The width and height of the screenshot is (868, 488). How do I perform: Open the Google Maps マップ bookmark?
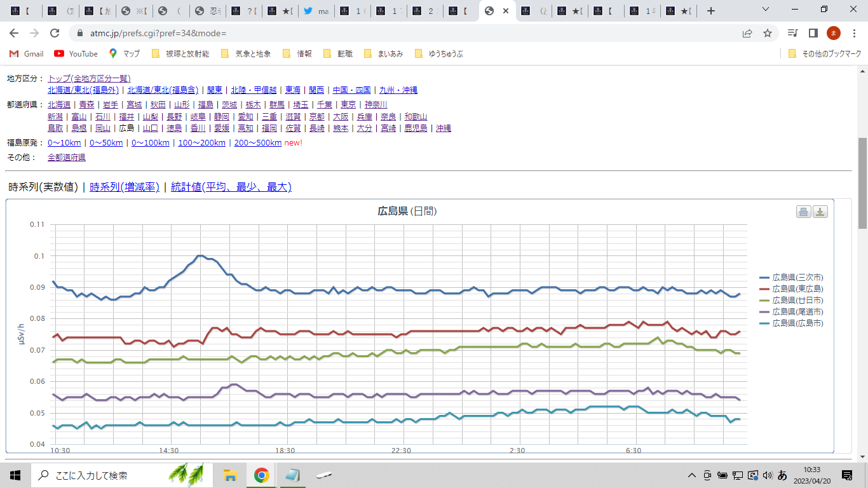[x=125, y=54]
